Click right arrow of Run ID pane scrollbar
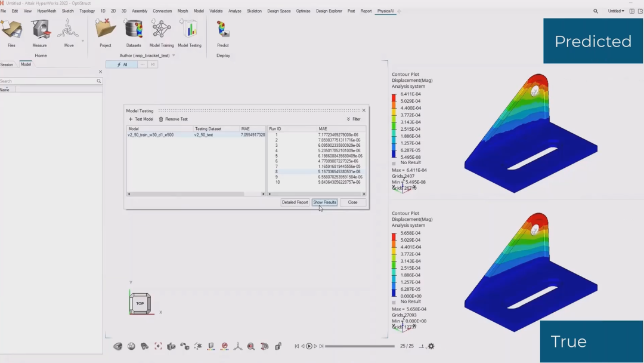This screenshot has width=644, height=363. [x=364, y=193]
